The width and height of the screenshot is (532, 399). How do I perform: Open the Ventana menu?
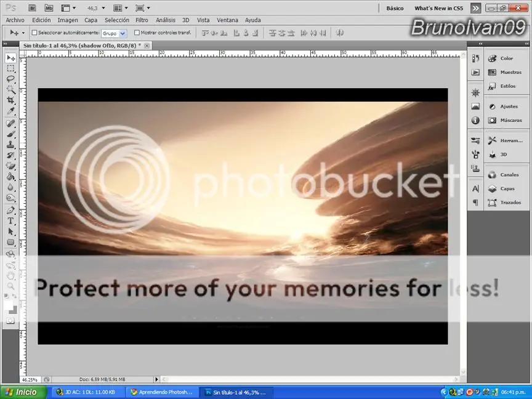click(227, 20)
